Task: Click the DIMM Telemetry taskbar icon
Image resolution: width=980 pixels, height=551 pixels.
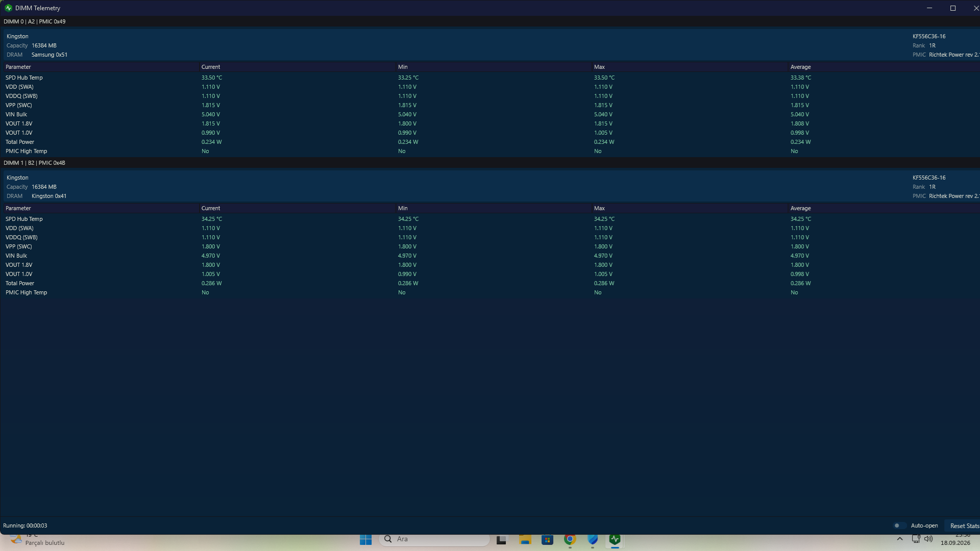Action: pos(615,539)
